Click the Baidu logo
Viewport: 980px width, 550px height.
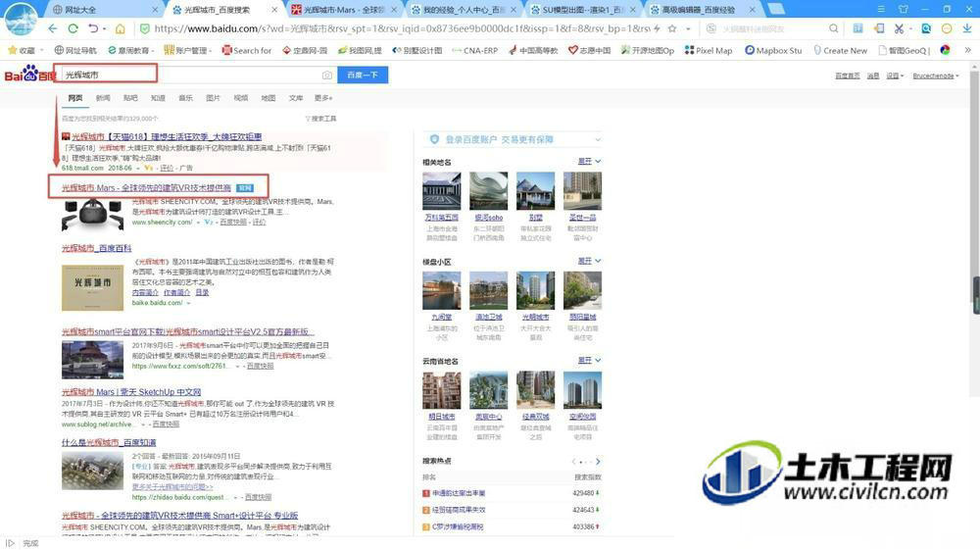(30, 75)
